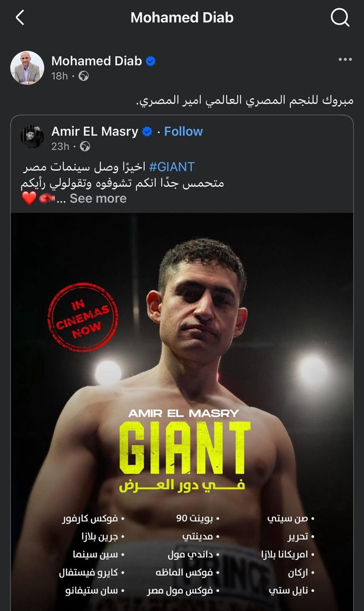This screenshot has width=364, height=611.
Task: Tap the globe privacy icon next to 23h
Action: point(85,146)
